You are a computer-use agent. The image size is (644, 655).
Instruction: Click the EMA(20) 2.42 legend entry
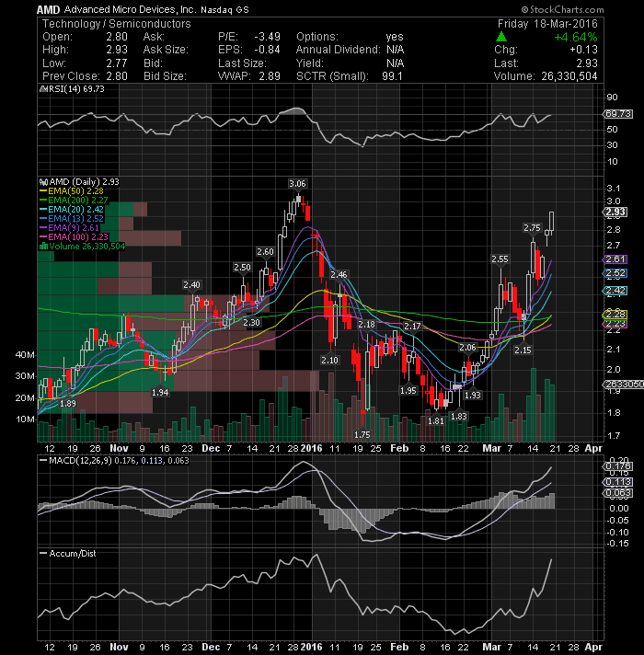click(x=72, y=209)
